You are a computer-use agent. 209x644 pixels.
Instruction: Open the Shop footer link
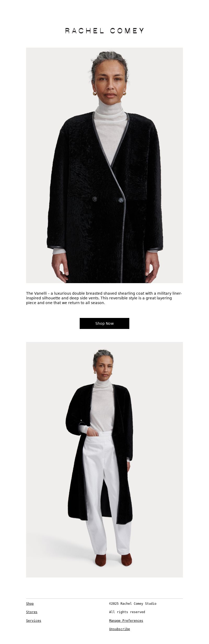click(30, 603)
